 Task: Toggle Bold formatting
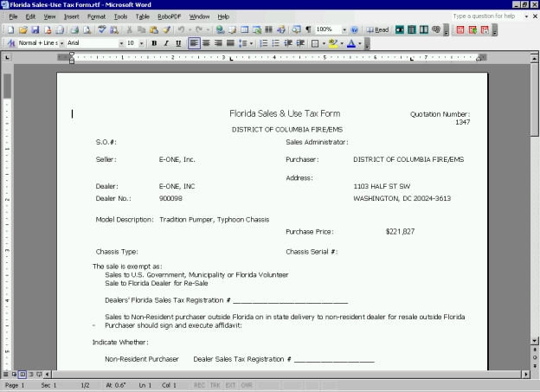click(154, 43)
